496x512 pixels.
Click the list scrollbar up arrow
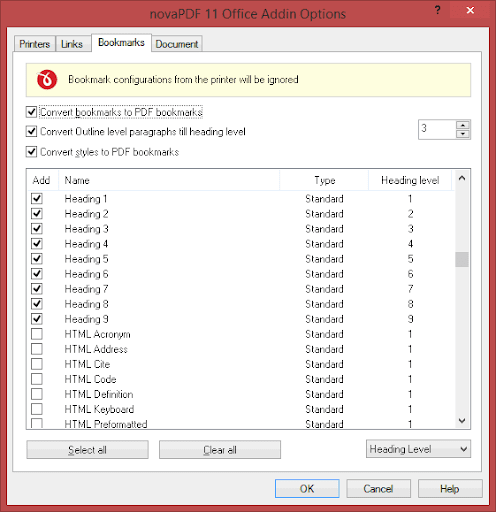point(462,178)
